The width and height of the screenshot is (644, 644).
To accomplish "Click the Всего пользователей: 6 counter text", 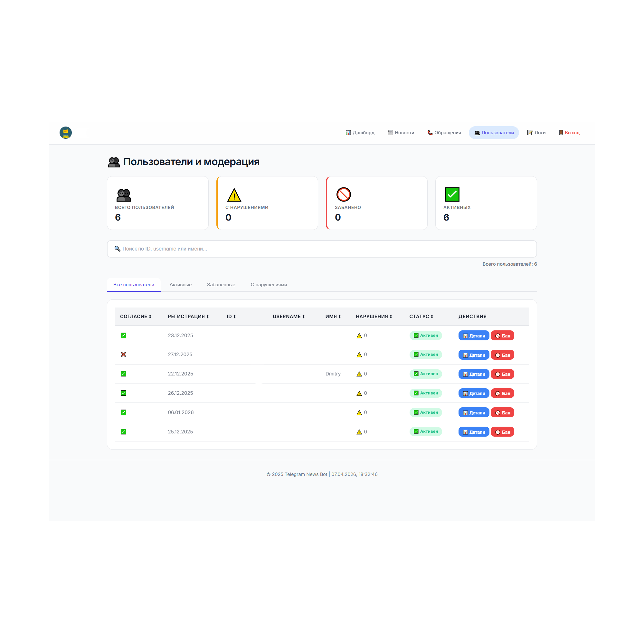I will pyautogui.click(x=510, y=264).
